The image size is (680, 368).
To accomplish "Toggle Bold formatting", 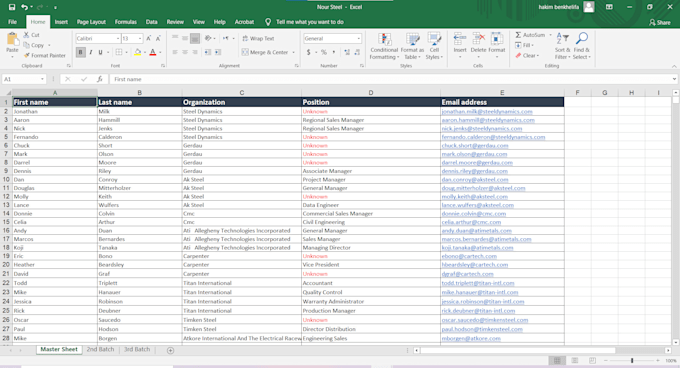I will 81,52.
